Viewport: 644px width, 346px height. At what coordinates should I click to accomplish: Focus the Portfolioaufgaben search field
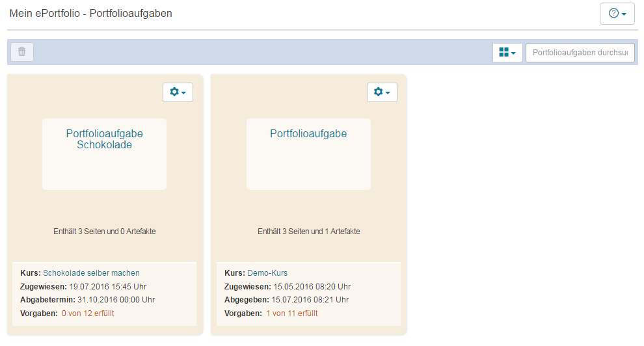(x=580, y=53)
